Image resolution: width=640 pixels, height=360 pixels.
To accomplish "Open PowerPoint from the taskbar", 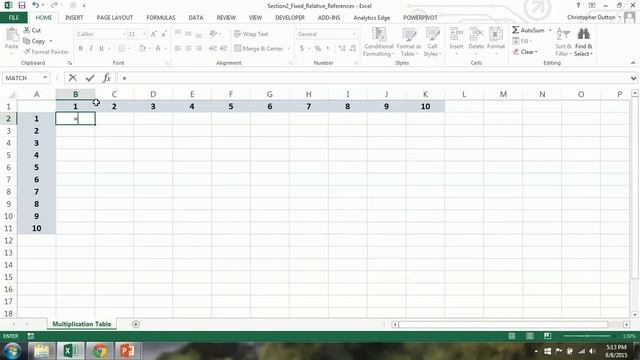I will (127, 351).
